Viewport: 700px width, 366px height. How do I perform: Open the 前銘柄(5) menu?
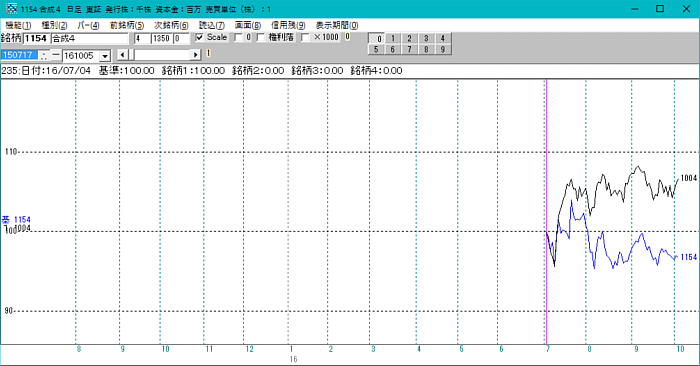127,25
